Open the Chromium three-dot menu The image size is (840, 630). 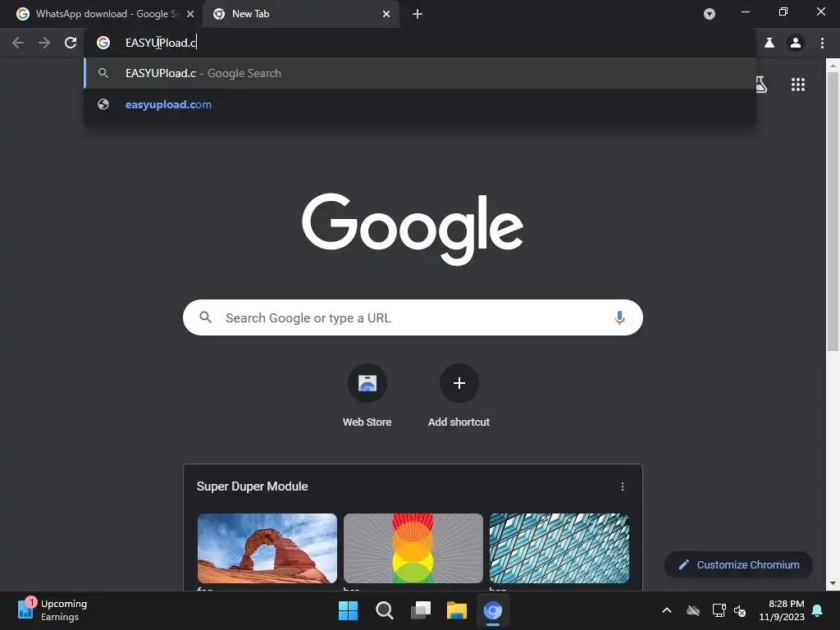click(x=822, y=43)
